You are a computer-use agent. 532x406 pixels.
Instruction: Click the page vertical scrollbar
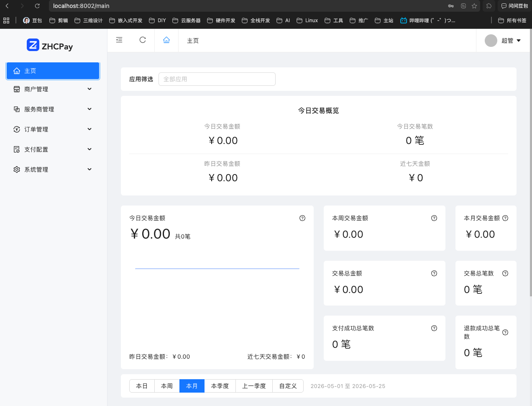tap(530, 163)
